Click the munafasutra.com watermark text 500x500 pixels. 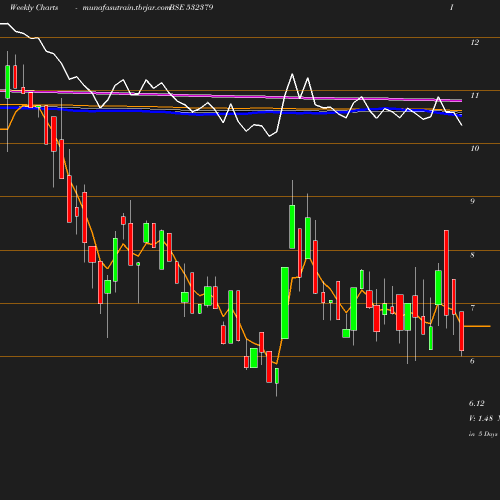126,8
